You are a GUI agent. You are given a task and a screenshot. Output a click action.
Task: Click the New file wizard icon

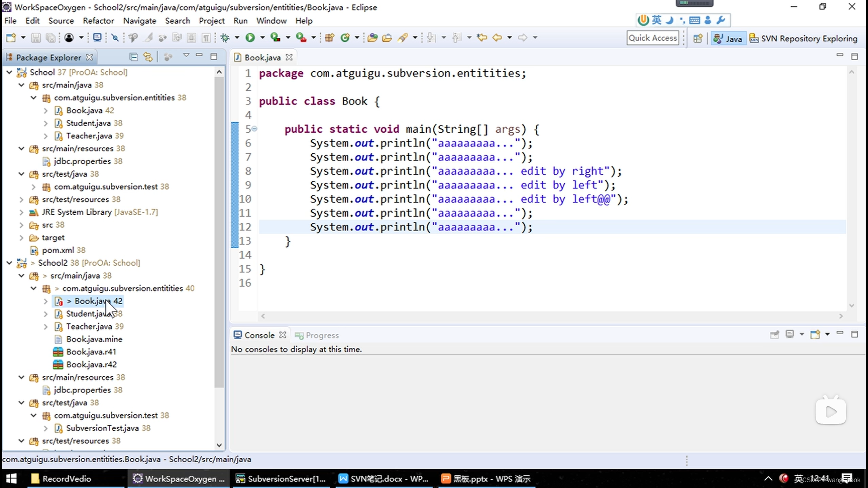tap(11, 38)
